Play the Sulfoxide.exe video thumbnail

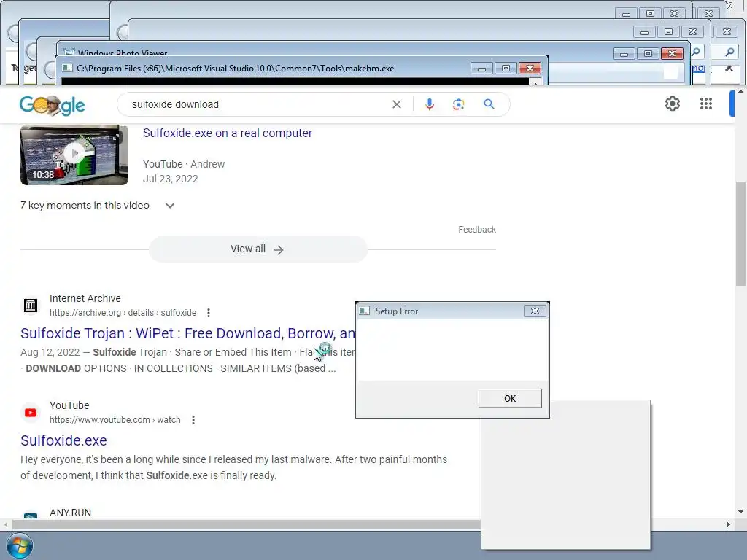click(74, 155)
